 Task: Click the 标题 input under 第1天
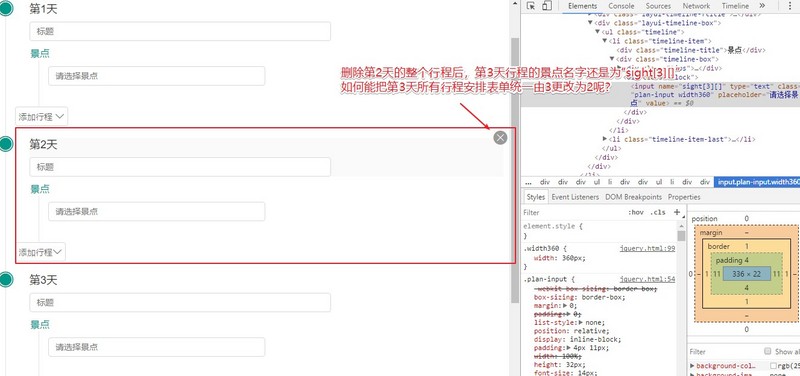(x=180, y=32)
